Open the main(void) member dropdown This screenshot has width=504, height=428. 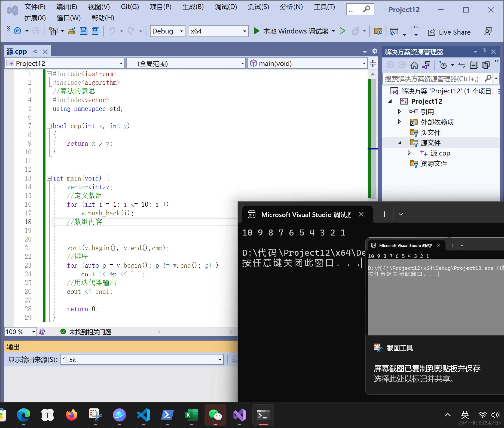click(x=308, y=63)
